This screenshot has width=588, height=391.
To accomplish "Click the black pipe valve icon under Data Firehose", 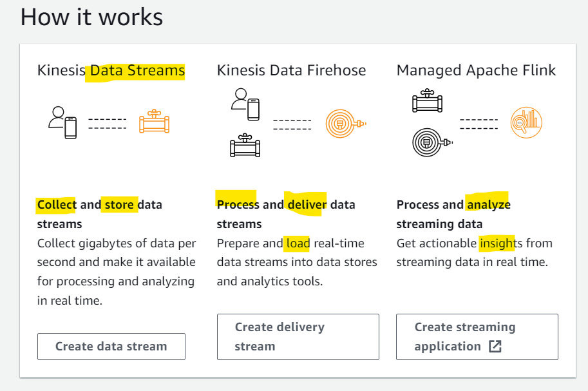I will [x=245, y=145].
